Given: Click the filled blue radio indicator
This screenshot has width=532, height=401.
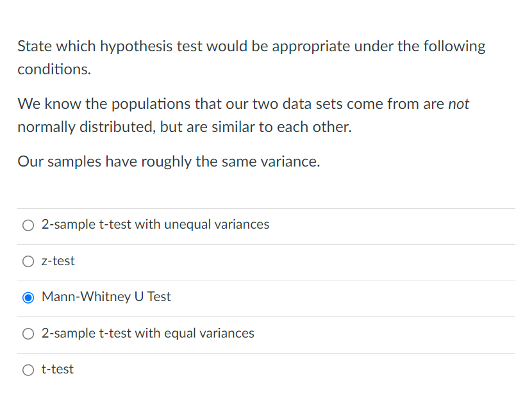Looking at the screenshot, I should [x=28, y=297].
